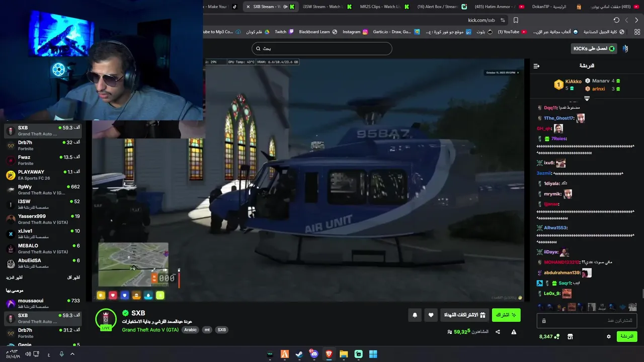Click the page reload icon in browser toolbar
The image size is (644, 362).
click(x=616, y=20)
